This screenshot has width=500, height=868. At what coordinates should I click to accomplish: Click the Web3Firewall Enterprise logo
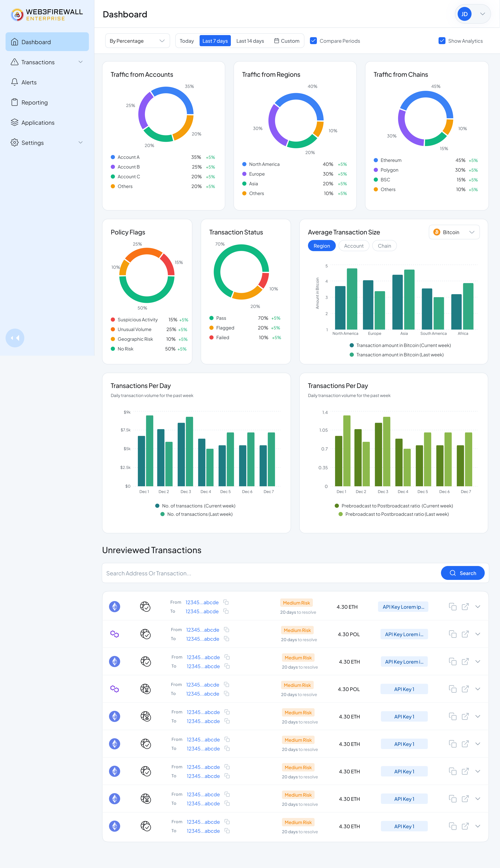[47, 15]
